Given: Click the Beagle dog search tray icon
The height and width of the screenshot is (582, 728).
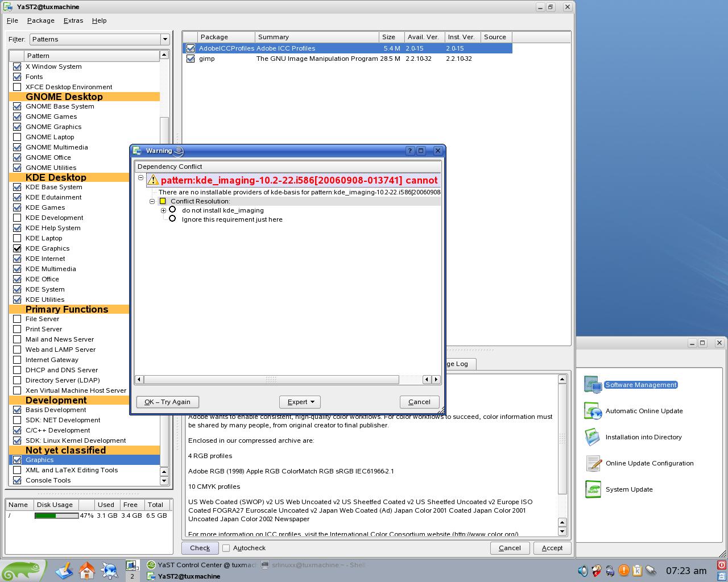Looking at the screenshot, I should point(597,571).
